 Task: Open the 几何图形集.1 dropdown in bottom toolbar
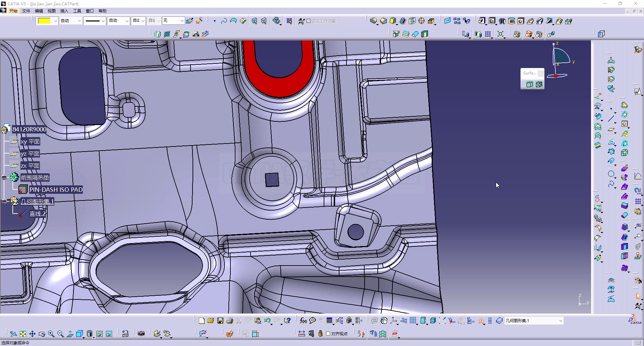(560, 321)
